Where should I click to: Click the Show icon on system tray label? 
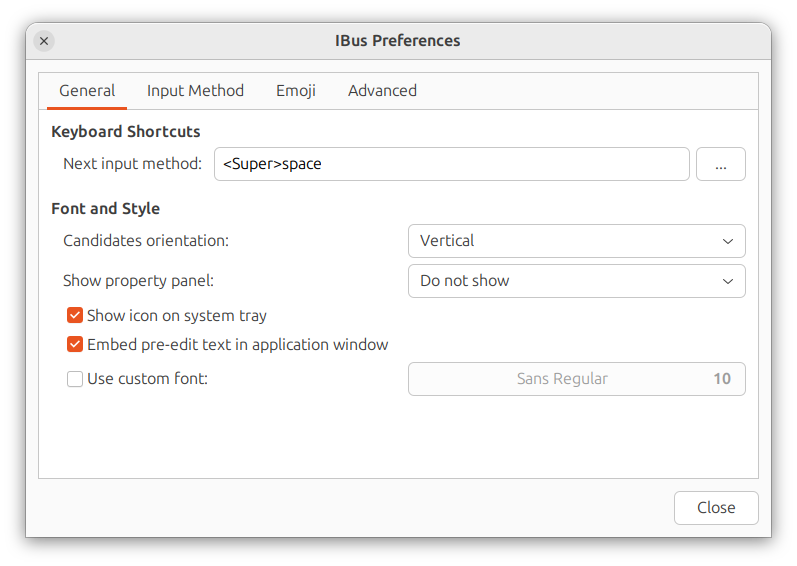[177, 316]
